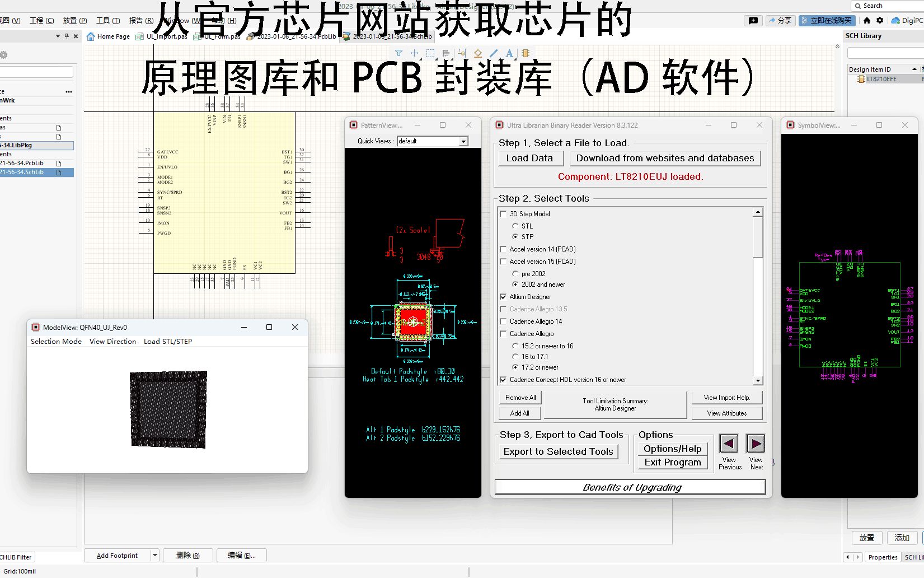924x578 pixels.
Task: Activate the rectangle selection tool
Action: (x=430, y=53)
